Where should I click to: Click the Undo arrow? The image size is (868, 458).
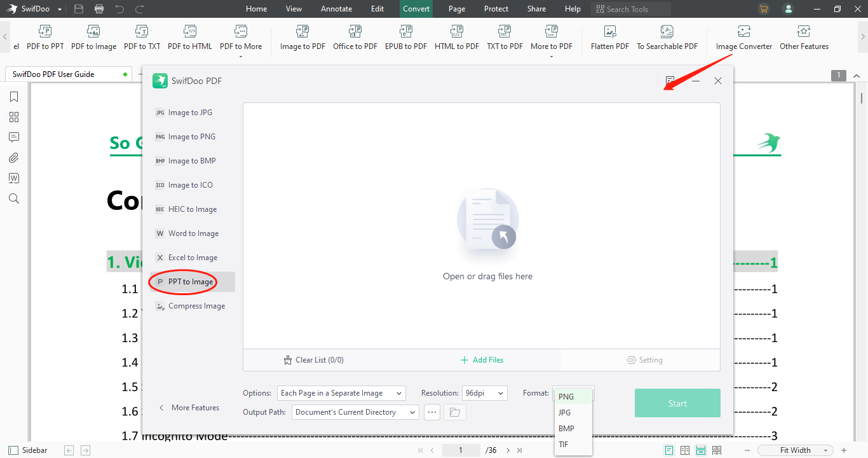[119, 9]
